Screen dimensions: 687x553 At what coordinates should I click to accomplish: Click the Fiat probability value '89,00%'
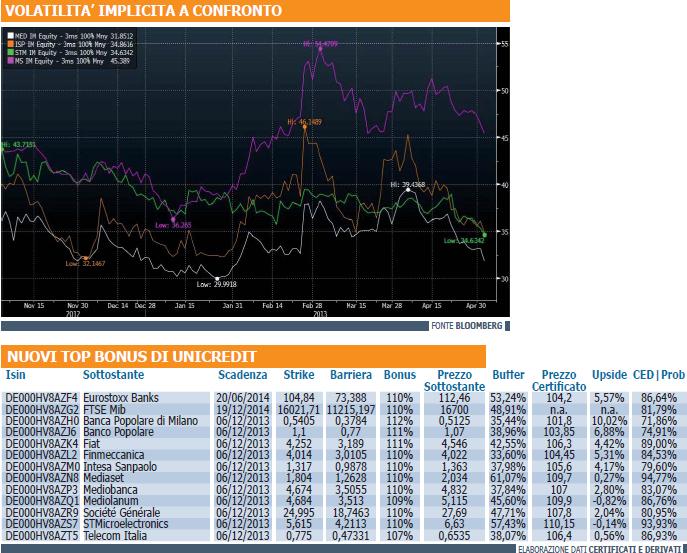(x=659, y=443)
